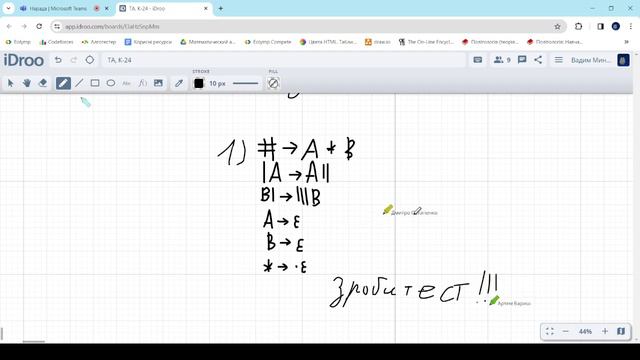The height and width of the screenshot is (360, 640).
Task: Open the Chrome three-dot menu
Action: 631,26
